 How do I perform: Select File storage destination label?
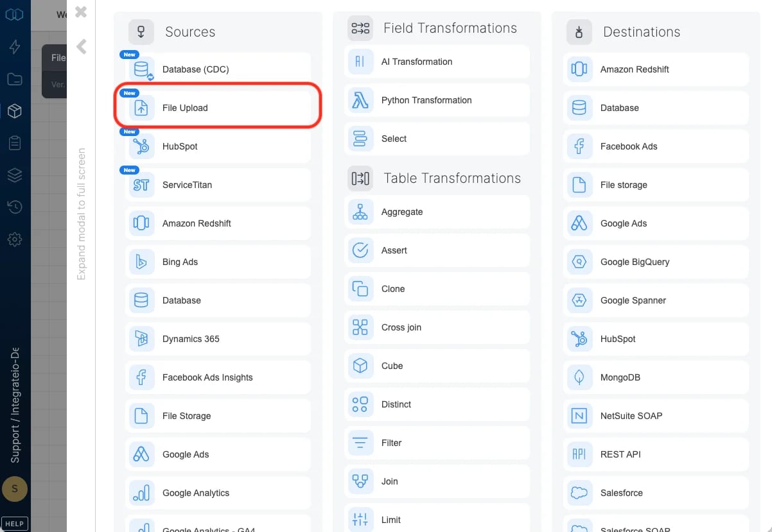click(x=624, y=185)
